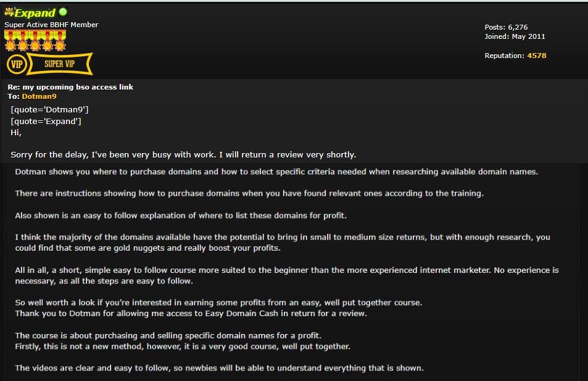
Task: Click the videos are clear sentence
Action: 220,368
